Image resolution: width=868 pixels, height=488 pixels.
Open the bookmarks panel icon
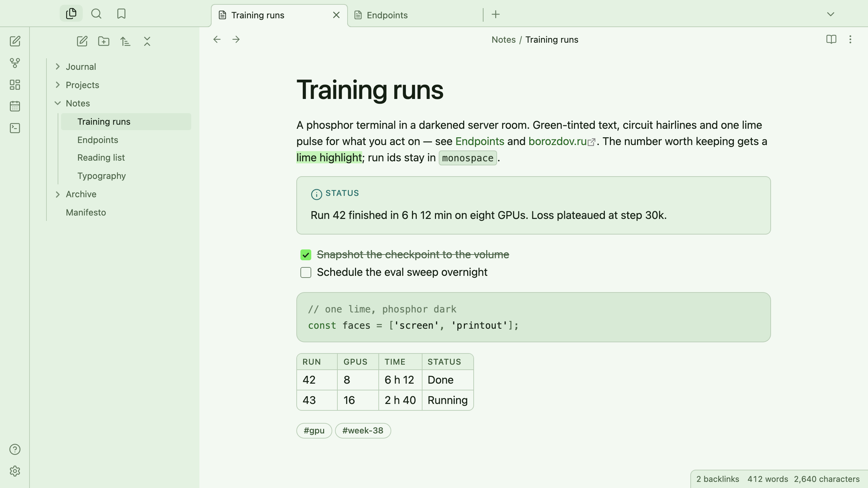point(121,14)
